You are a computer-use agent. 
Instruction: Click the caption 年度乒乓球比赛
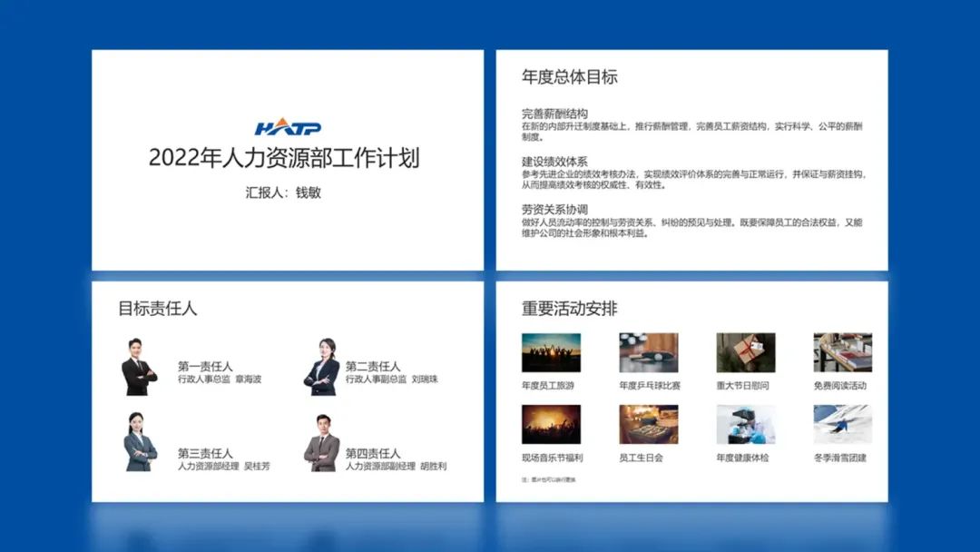(650, 386)
